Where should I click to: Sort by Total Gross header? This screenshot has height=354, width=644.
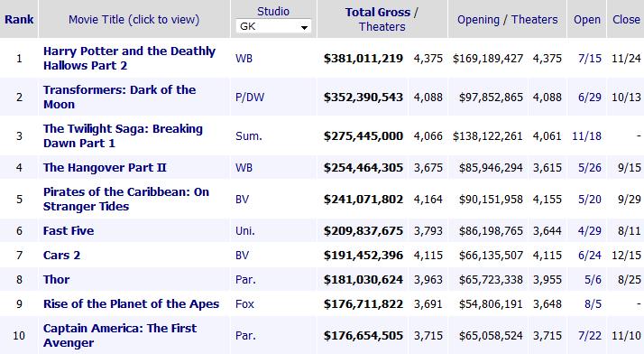click(377, 13)
